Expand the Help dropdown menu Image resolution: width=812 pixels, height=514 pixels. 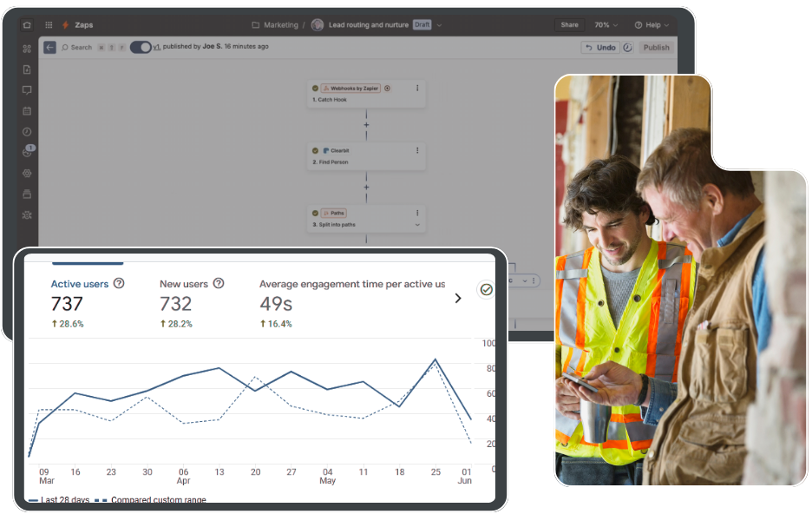pyautogui.click(x=652, y=25)
